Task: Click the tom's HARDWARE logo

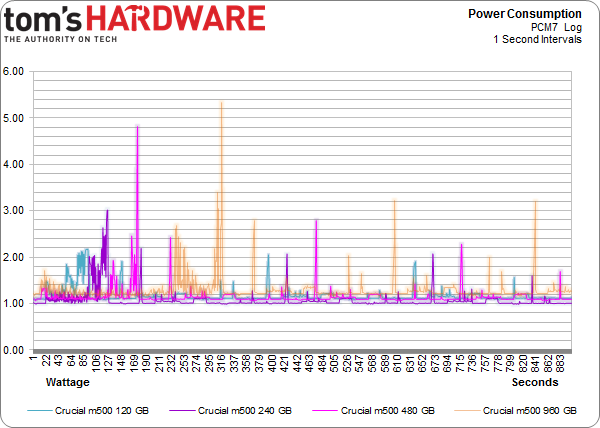Action: (x=134, y=19)
